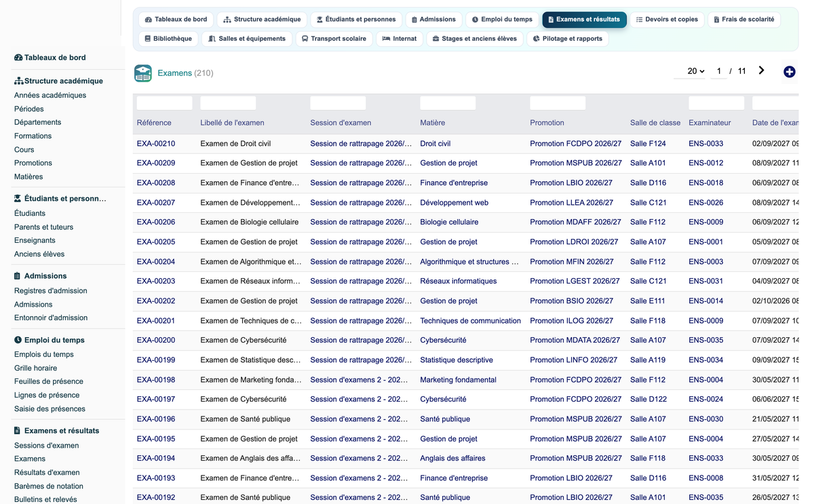Image resolution: width=814 pixels, height=504 pixels.
Task: Open the Anglais des affaires subject link
Action: pyautogui.click(x=453, y=459)
